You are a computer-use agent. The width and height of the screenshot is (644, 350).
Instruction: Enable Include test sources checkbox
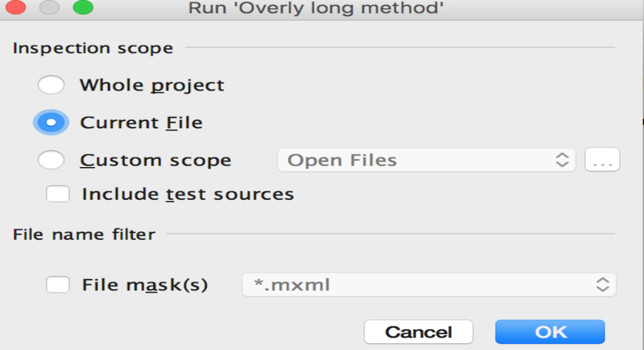coord(58,194)
